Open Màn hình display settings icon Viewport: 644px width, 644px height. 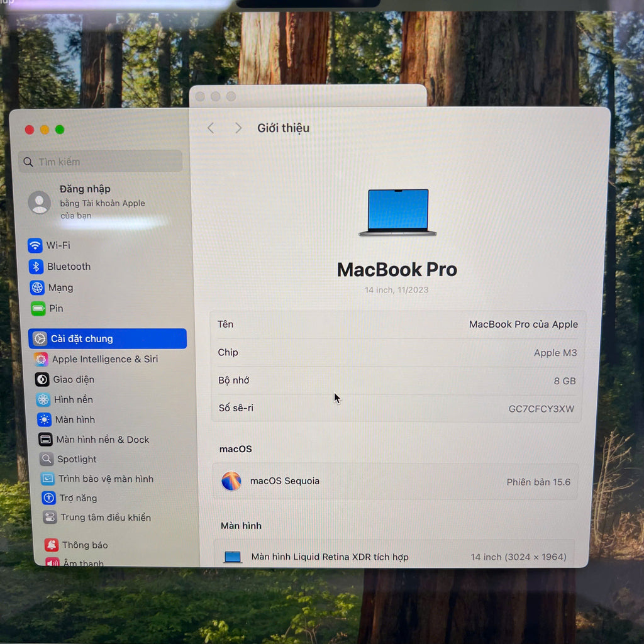[x=44, y=419]
